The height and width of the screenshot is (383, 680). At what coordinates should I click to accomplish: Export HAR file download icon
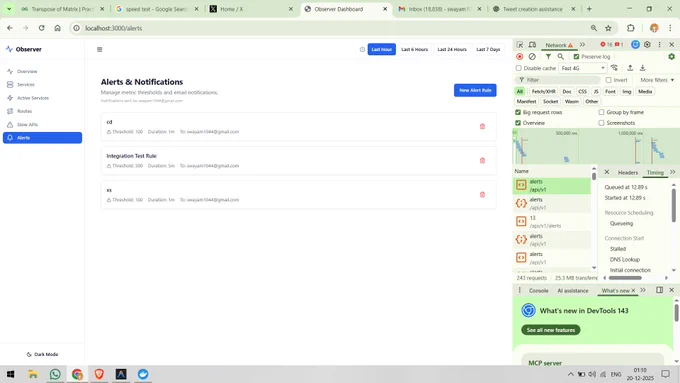coord(643,68)
